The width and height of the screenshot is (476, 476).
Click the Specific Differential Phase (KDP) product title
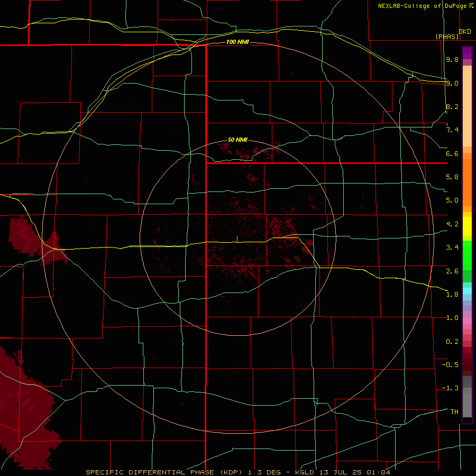[166, 472]
